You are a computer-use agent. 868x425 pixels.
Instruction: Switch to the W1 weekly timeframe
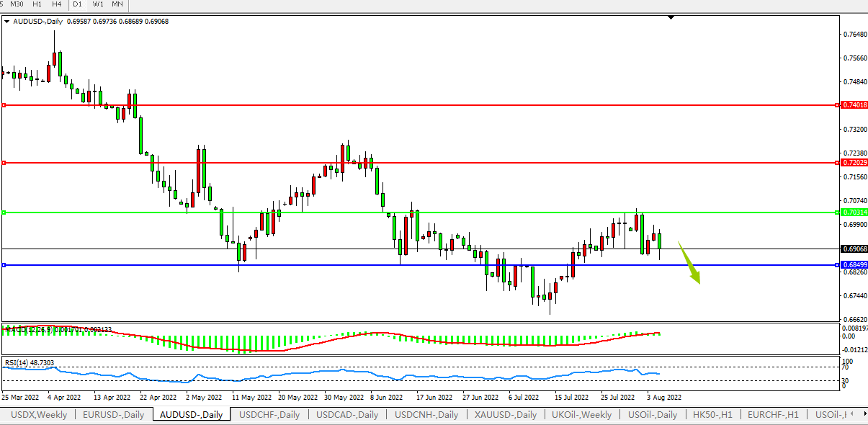98,4
